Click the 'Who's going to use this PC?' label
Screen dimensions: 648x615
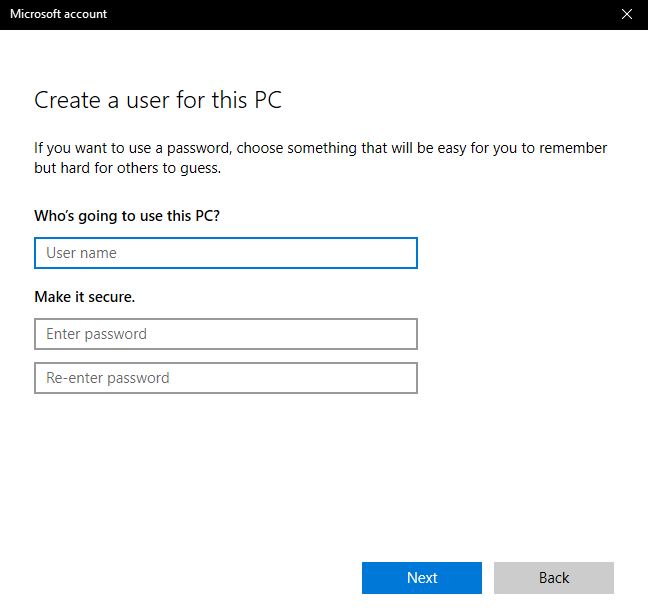click(x=127, y=215)
